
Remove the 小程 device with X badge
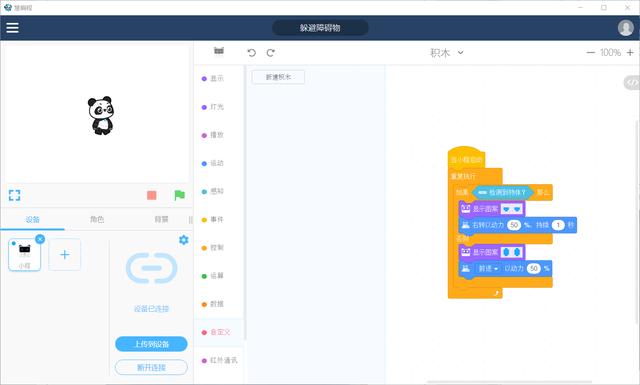[x=40, y=239]
